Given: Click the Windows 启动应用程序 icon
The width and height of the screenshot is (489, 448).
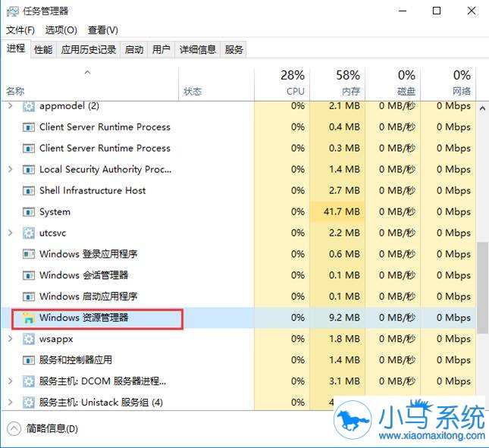Looking at the screenshot, I should tap(28, 296).
